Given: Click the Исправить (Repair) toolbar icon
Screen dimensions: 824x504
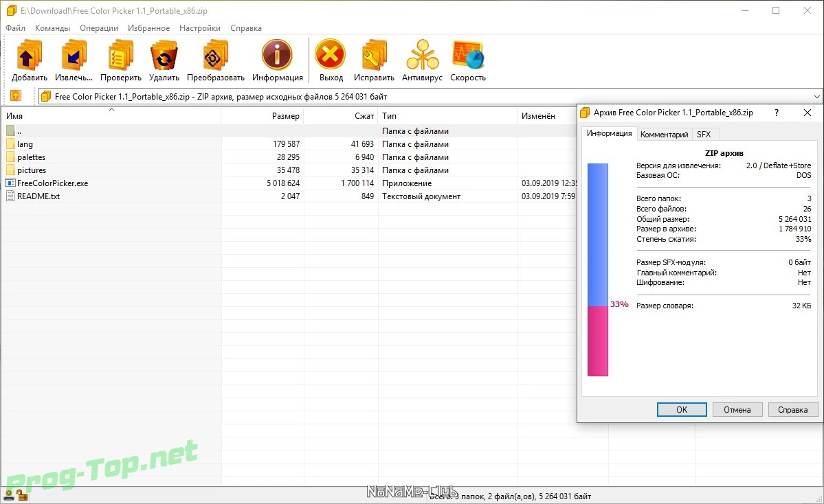Looking at the screenshot, I should tap(374, 56).
